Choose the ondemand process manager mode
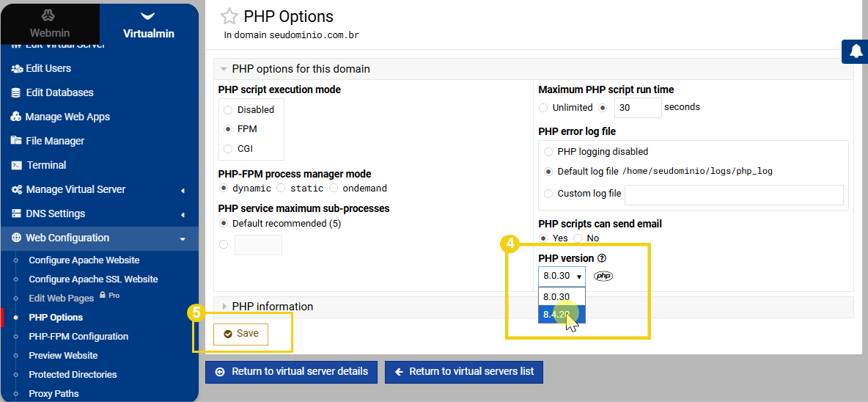This screenshot has width=868, height=402. click(334, 189)
